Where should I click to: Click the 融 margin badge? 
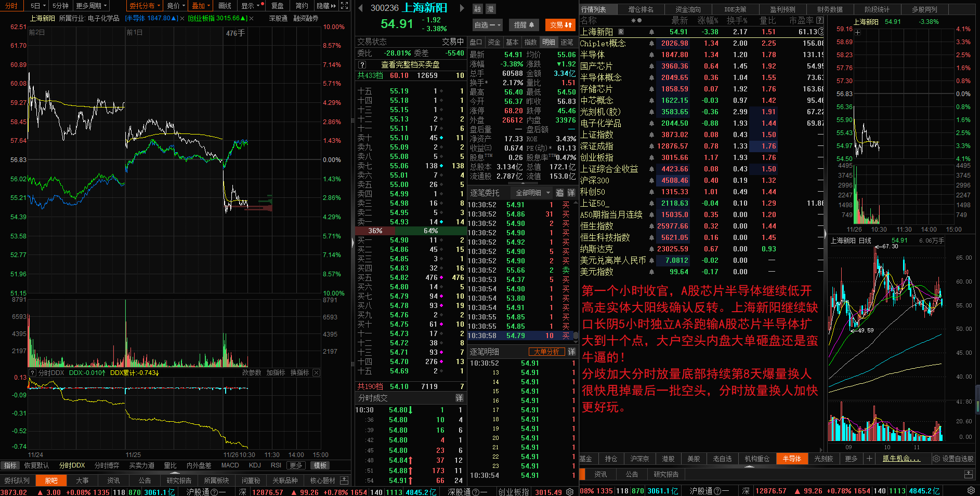[x=478, y=9]
